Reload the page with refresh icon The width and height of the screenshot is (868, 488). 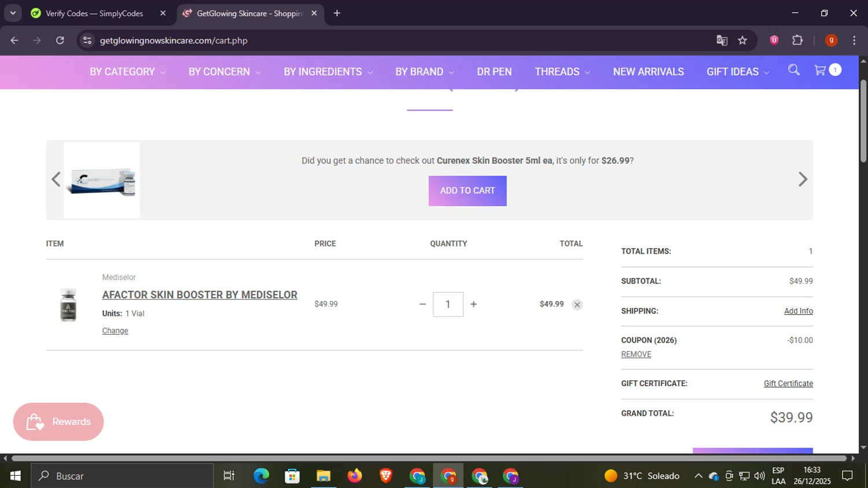(x=60, y=41)
